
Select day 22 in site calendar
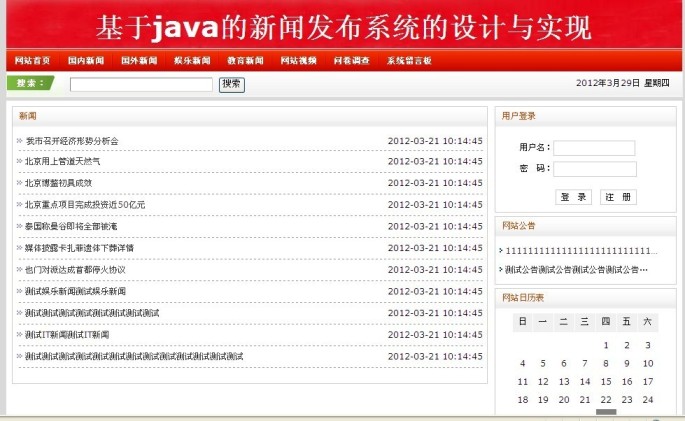tap(605, 400)
